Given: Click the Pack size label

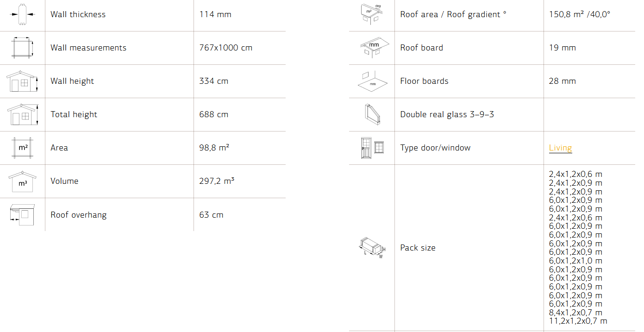Looking at the screenshot, I should (418, 248).
